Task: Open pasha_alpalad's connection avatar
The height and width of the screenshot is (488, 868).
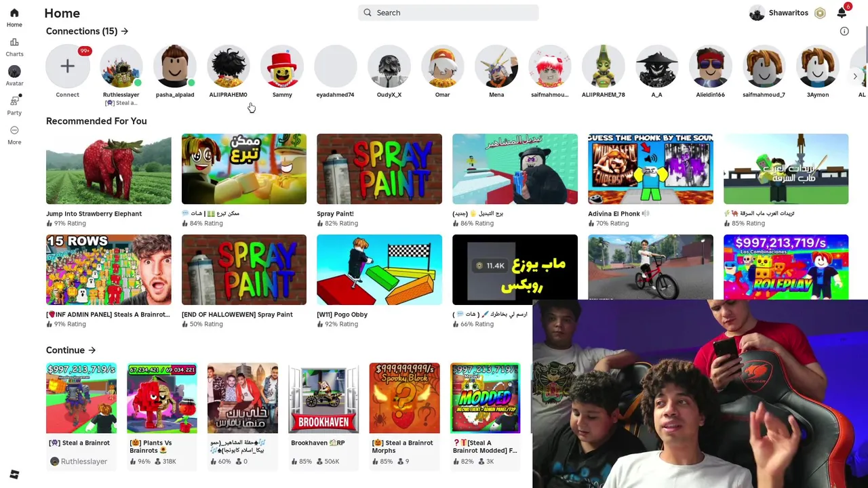Action: click(x=175, y=66)
